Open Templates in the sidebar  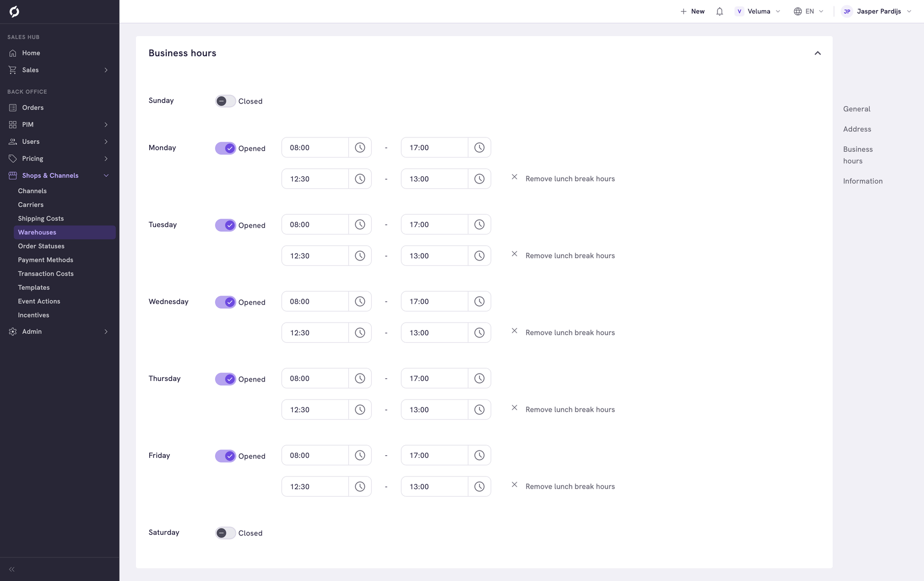34,288
